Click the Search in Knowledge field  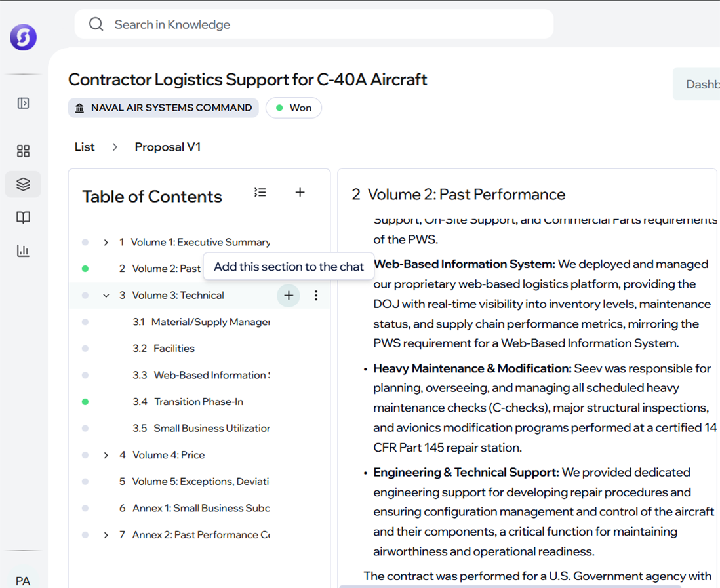pos(314,24)
